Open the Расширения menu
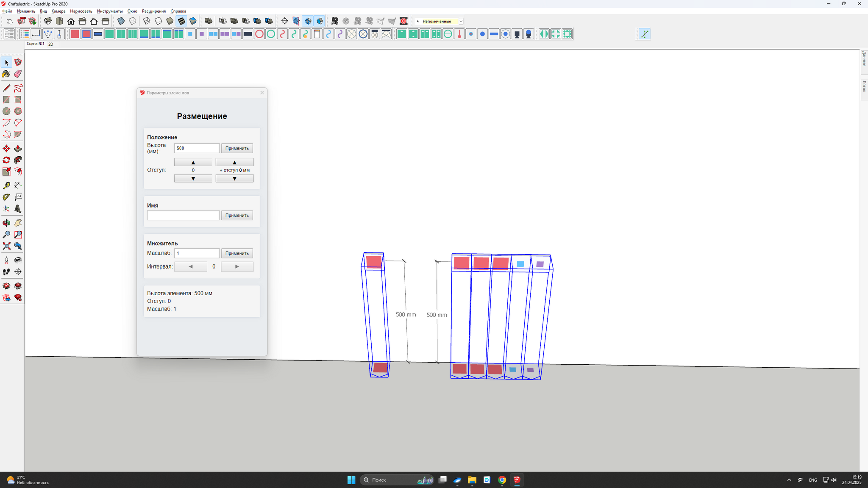 pos(153,11)
